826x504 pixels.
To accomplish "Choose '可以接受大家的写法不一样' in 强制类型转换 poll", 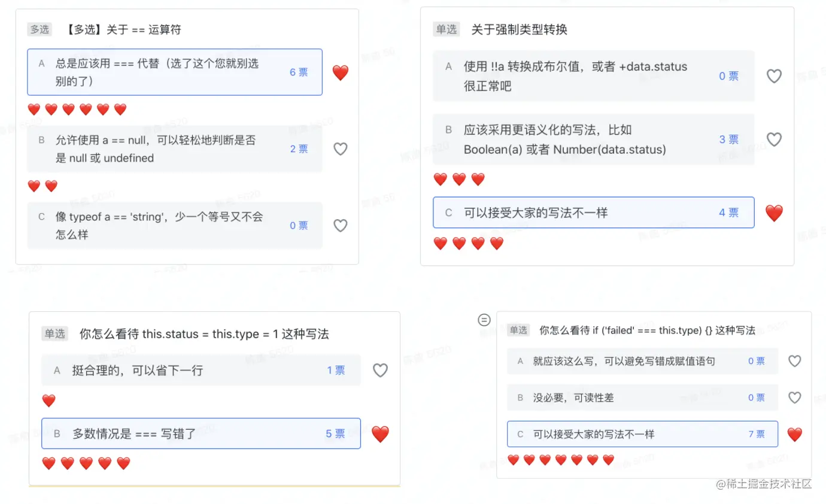I will point(593,212).
